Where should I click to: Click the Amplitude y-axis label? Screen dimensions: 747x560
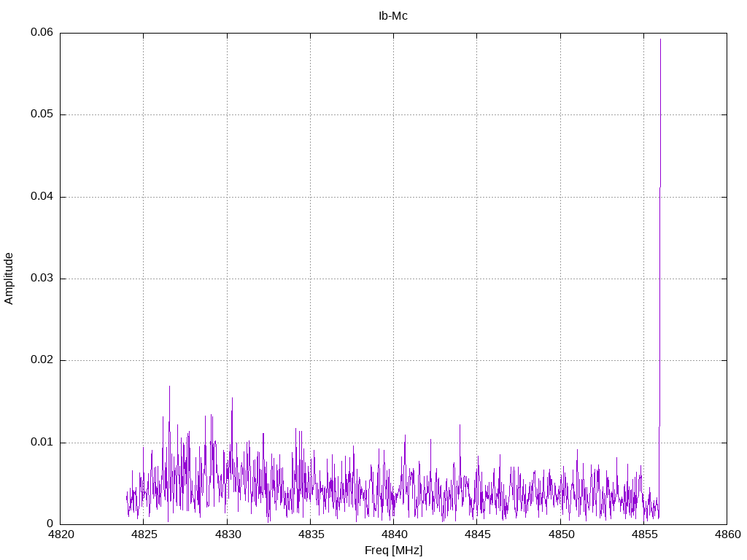tap(9, 279)
